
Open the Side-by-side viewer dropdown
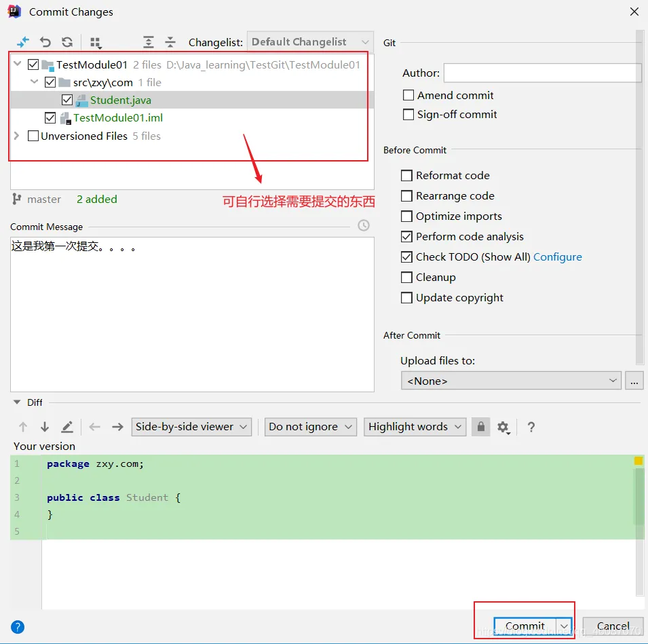(x=191, y=427)
